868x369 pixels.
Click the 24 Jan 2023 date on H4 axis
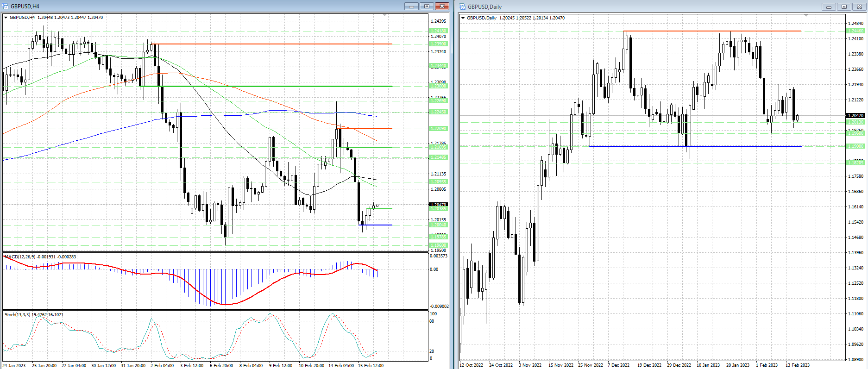coord(14,366)
